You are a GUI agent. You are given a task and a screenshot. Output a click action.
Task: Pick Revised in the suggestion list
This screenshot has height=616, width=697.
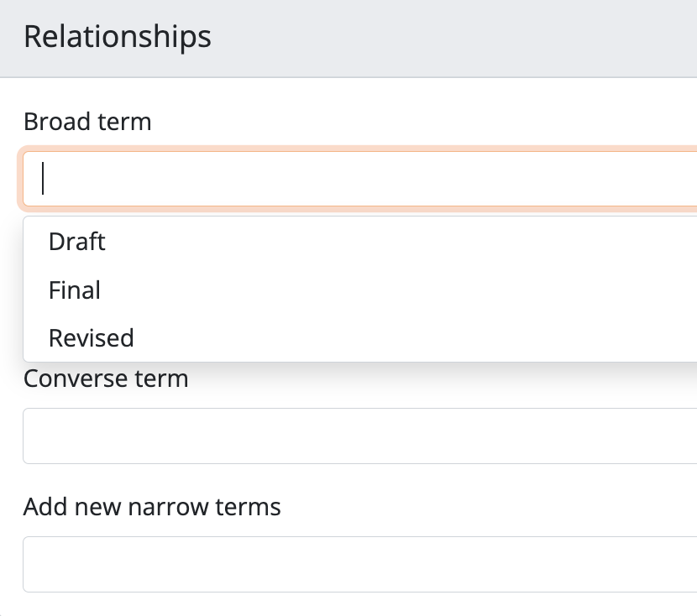(92, 338)
